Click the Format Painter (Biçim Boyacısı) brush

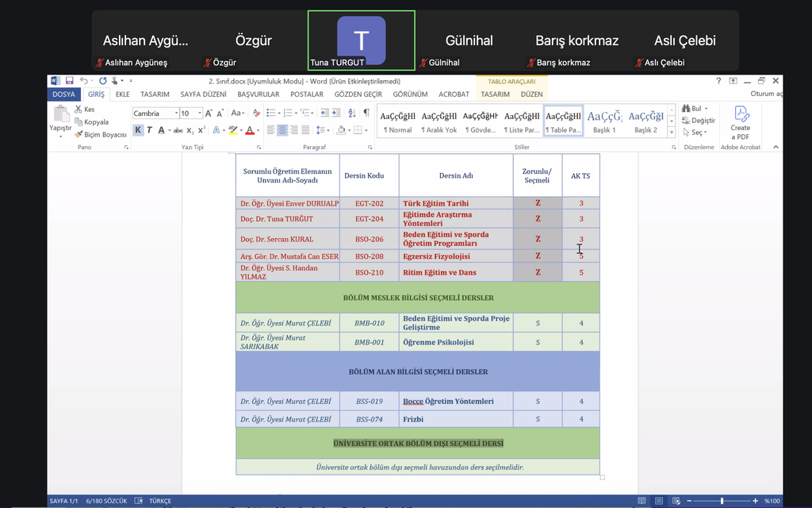[79, 135]
